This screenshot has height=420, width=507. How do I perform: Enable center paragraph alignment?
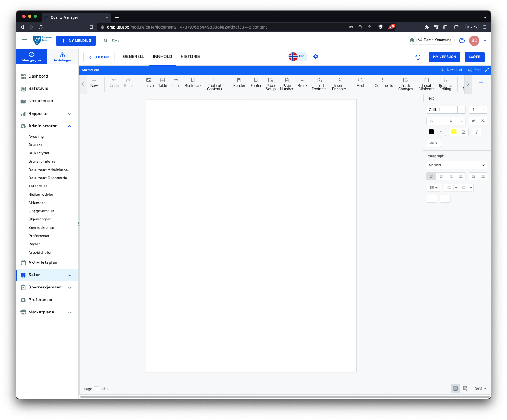[x=441, y=177]
